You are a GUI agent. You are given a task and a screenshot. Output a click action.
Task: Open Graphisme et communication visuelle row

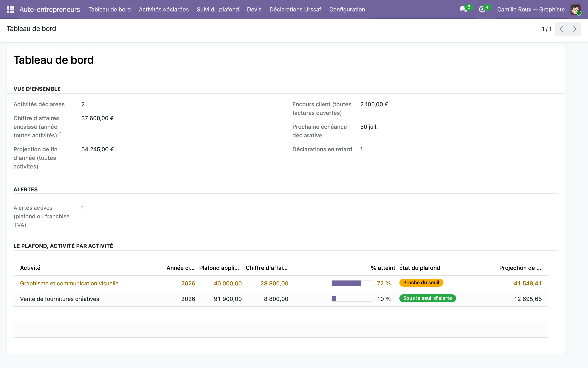click(x=281, y=283)
